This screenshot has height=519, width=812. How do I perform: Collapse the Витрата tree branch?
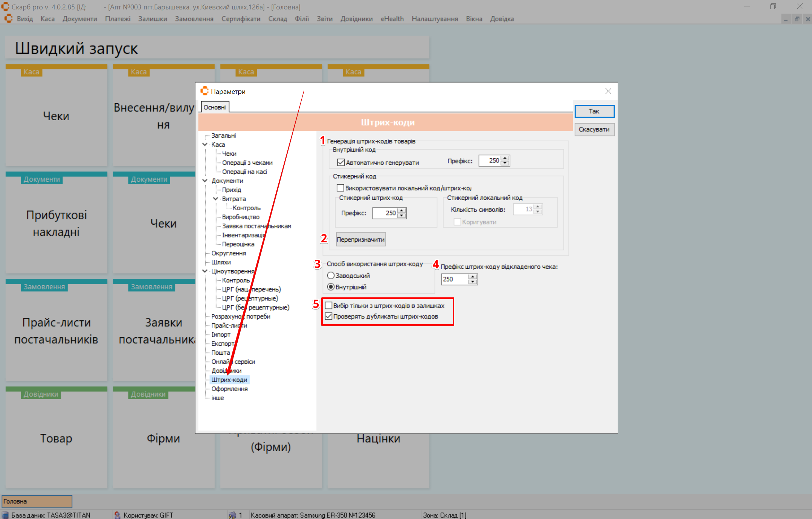[215, 199]
